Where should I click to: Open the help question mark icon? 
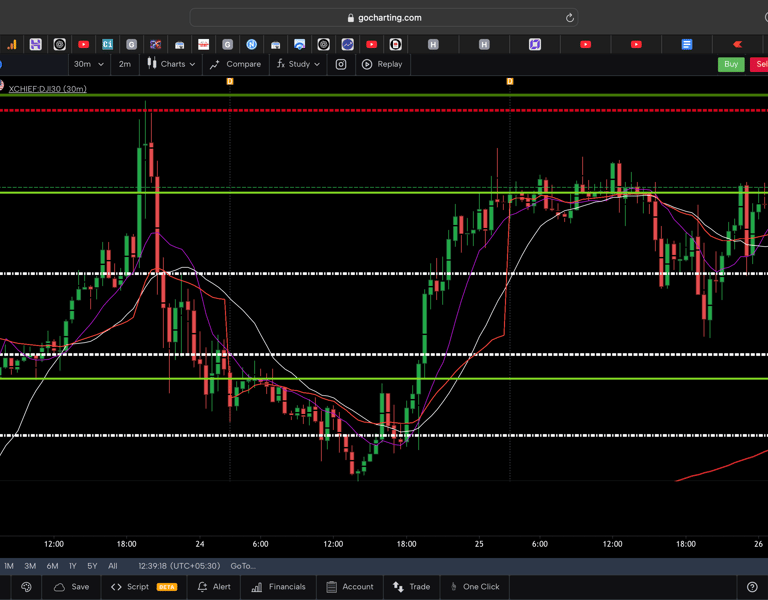tap(752, 587)
